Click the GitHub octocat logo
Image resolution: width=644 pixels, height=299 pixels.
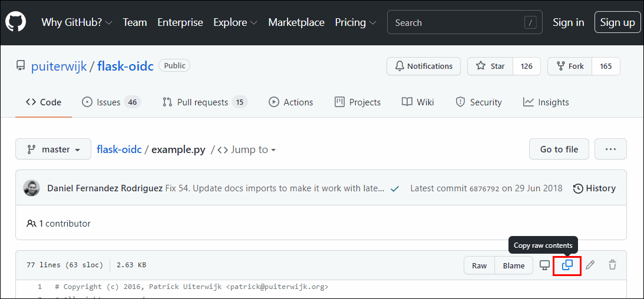[x=16, y=22]
